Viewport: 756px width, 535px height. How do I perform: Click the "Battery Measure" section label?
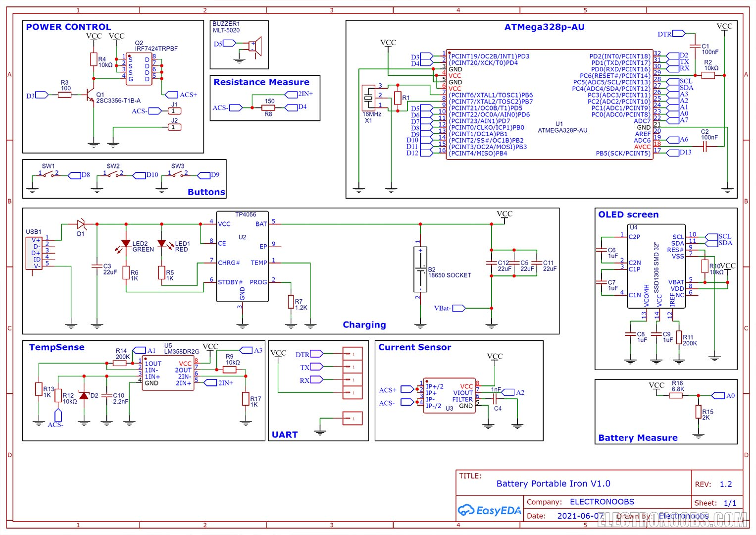point(638,438)
